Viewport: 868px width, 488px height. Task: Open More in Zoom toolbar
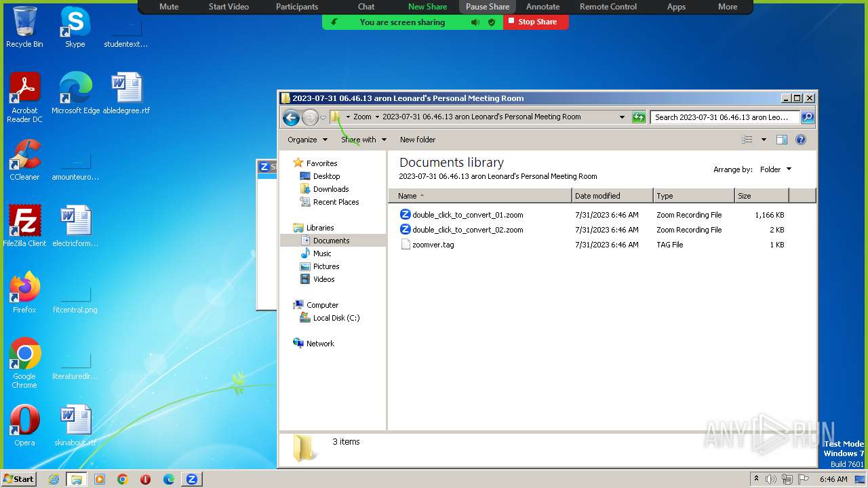click(x=728, y=7)
